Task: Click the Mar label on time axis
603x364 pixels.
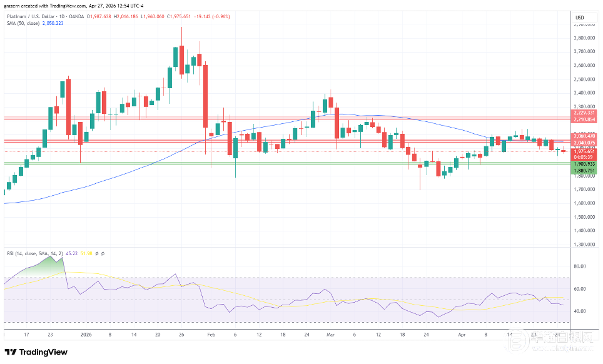Action: coord(331,335)
